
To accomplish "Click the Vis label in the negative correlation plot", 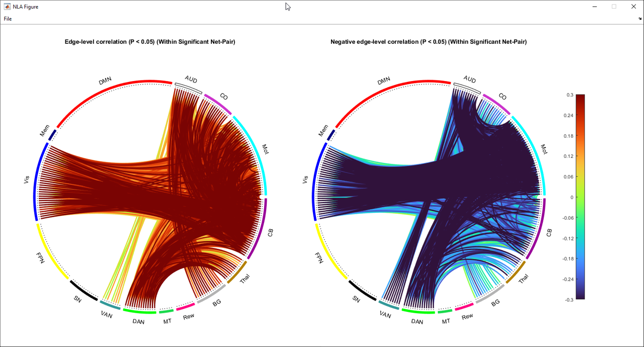I will tap(305, 180).
